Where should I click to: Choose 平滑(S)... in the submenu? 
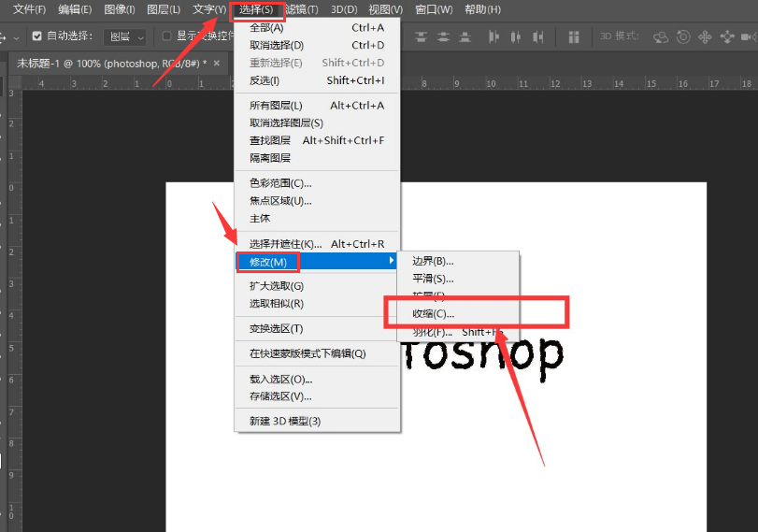click(x=458, y=279)
